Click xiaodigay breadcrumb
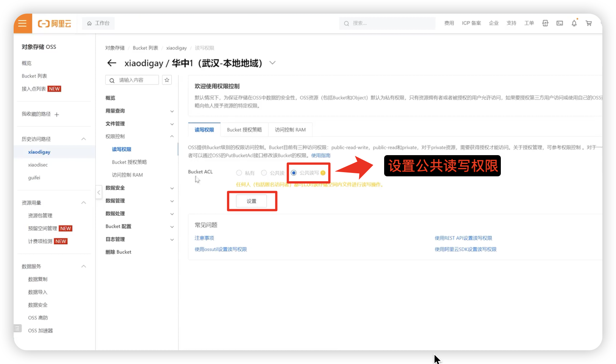 point(177,48)
